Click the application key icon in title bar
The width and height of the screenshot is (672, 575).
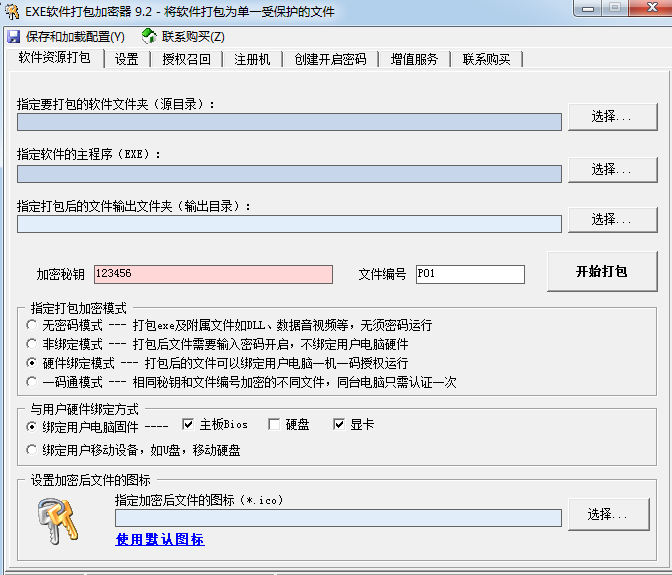click(x=12, y=12)
